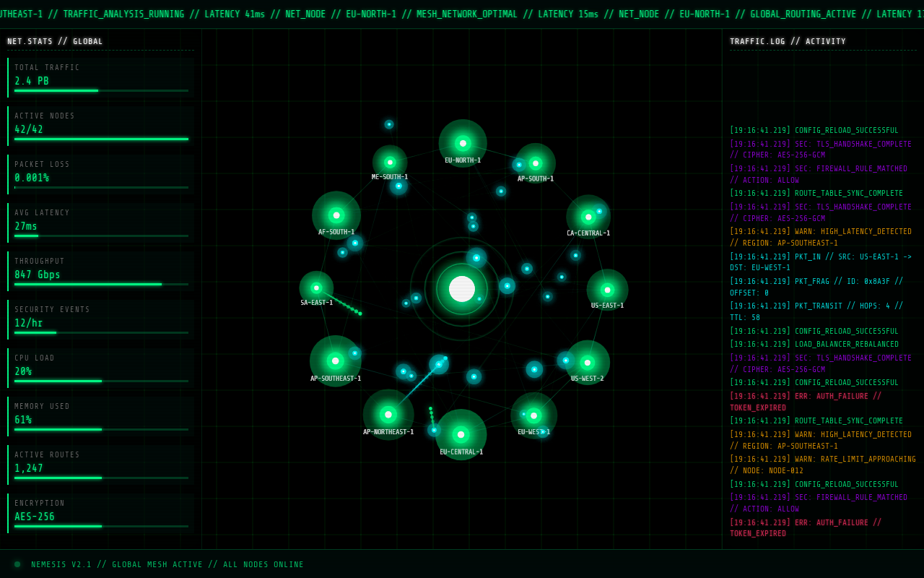Click the central hub node
This screenshot has height=578, width=924.
[x=461, y=289]
